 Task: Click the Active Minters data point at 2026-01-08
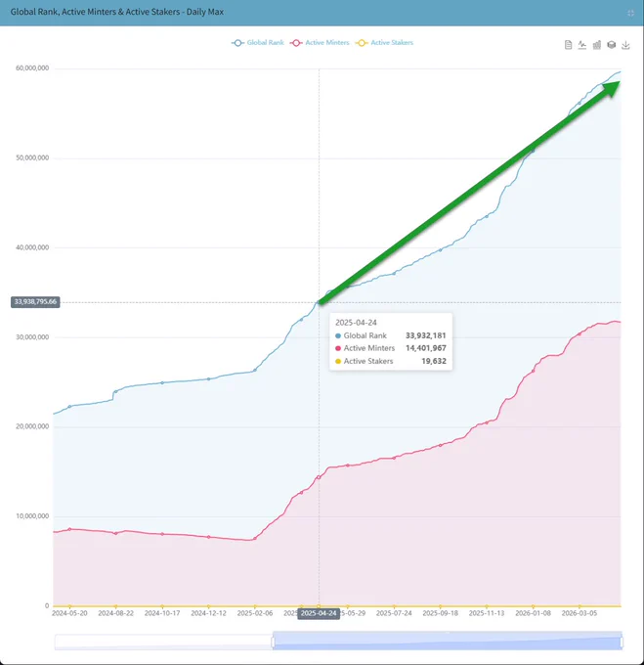[533, 371]
